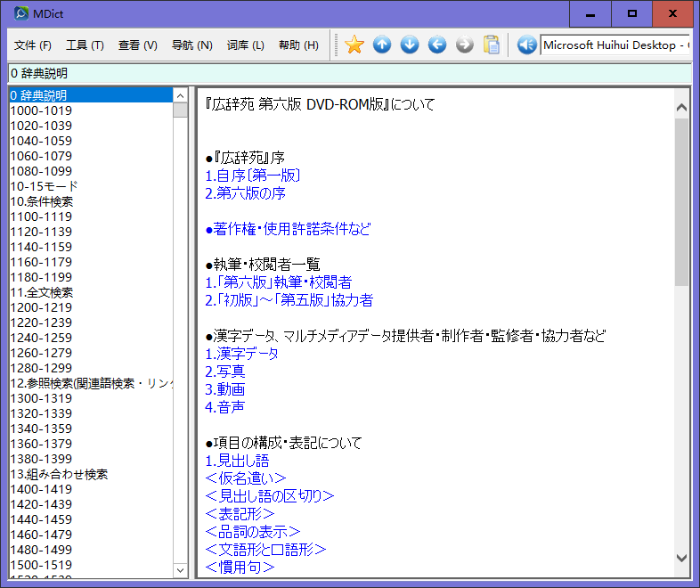This screenshot has height=588, width=700.
Task: Open the 3.動画 link
Action: point(224,389)
